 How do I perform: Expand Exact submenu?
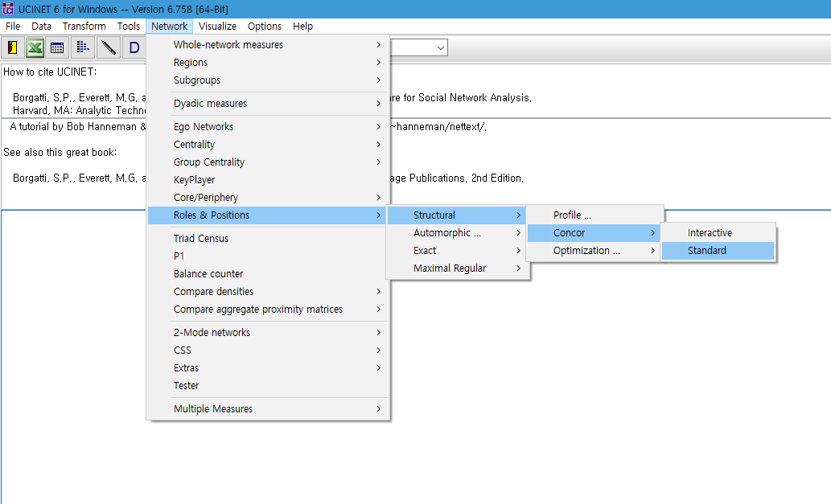457,251
